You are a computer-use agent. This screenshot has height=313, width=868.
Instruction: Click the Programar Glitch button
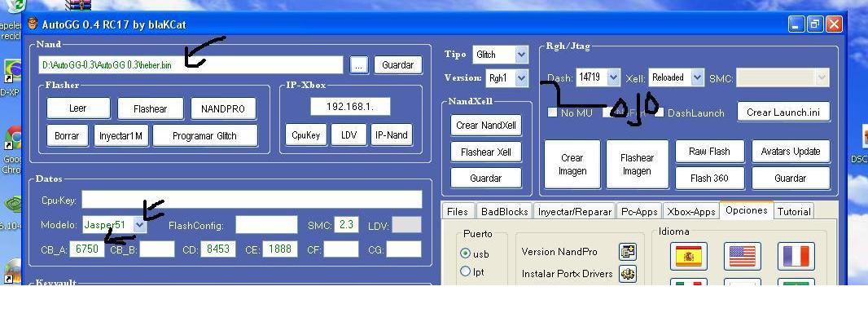205,136
